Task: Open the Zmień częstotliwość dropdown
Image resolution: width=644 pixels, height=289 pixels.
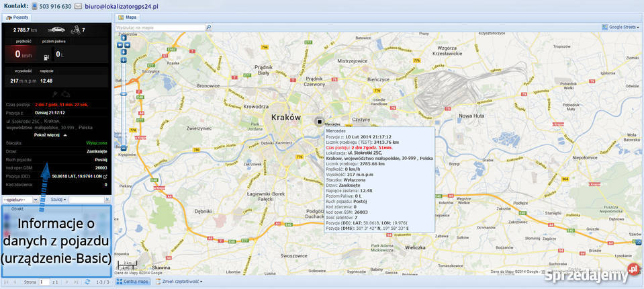Action: (x=179, y=282)
